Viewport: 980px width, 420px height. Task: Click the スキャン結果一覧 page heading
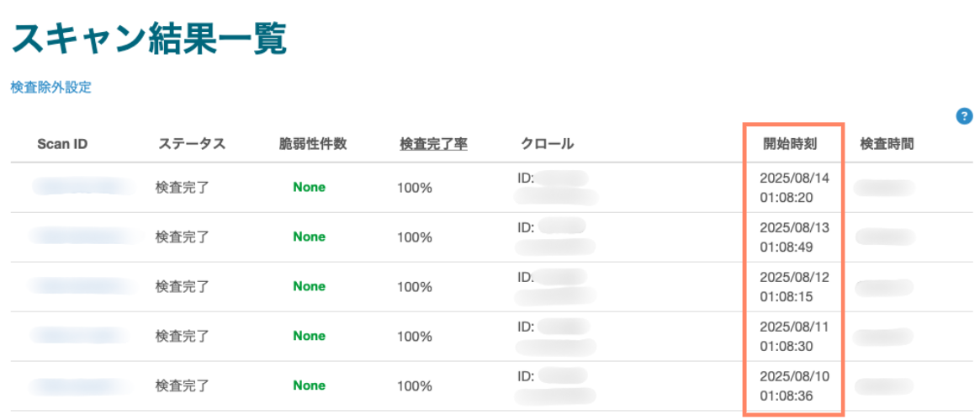pos(150,39)
